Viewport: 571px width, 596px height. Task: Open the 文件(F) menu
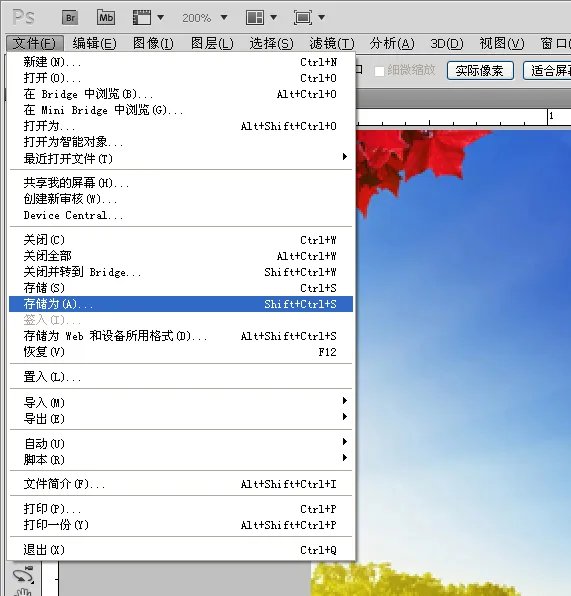pyautogui.click(x=34, y=43)
